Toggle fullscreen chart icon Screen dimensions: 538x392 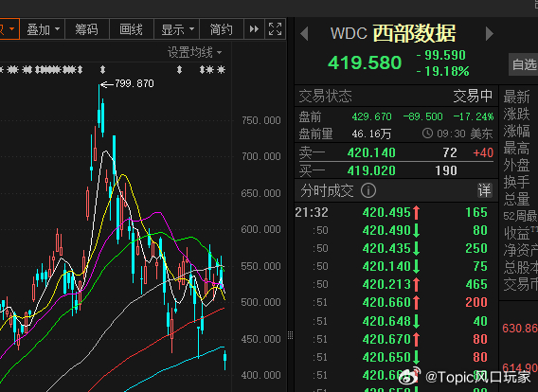[x=276, y=29]
